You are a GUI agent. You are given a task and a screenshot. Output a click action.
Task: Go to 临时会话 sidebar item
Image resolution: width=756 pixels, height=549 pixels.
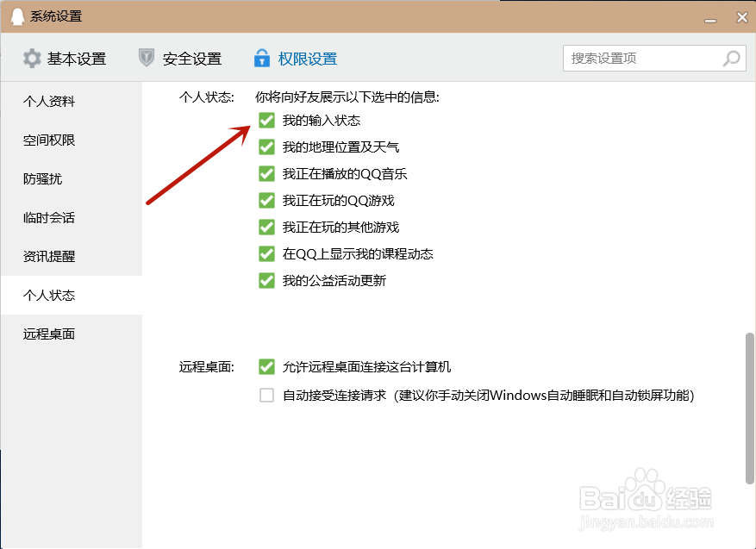(72, 218)
